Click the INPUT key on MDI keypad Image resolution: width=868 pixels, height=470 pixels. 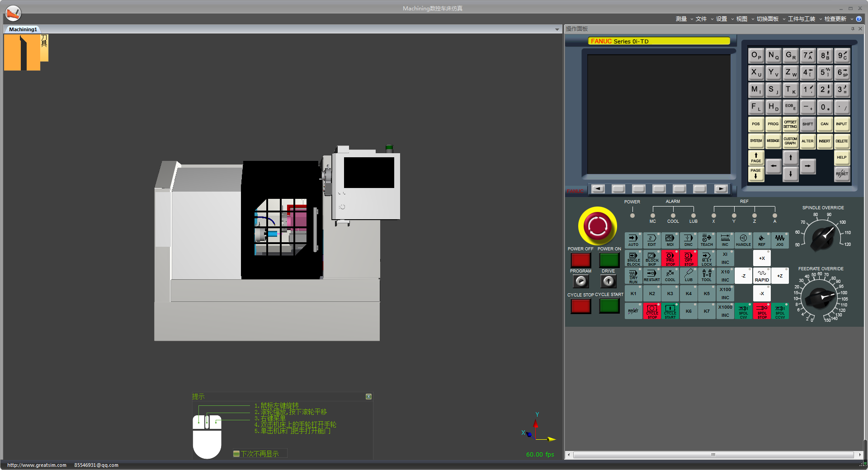pos(842,124)
